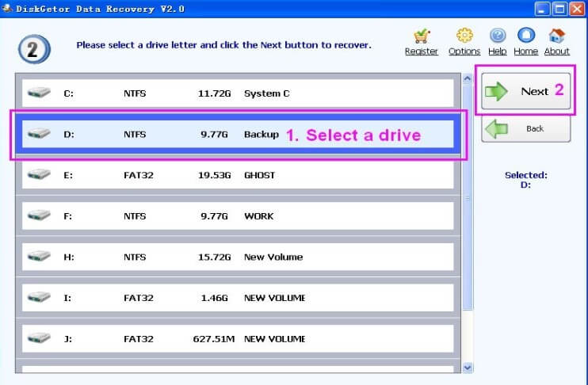The width and height of the screenshot is (588, 385).
Task: Select drive icon for I: drive
Action: pos(39,297)
